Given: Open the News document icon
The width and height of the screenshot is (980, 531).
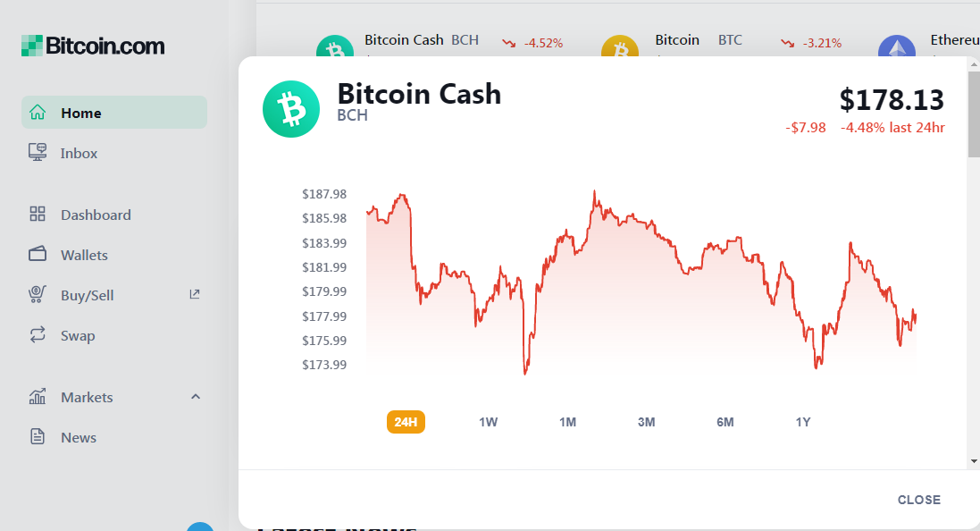Looking at the screenshot, I should [x=38, y=436].
